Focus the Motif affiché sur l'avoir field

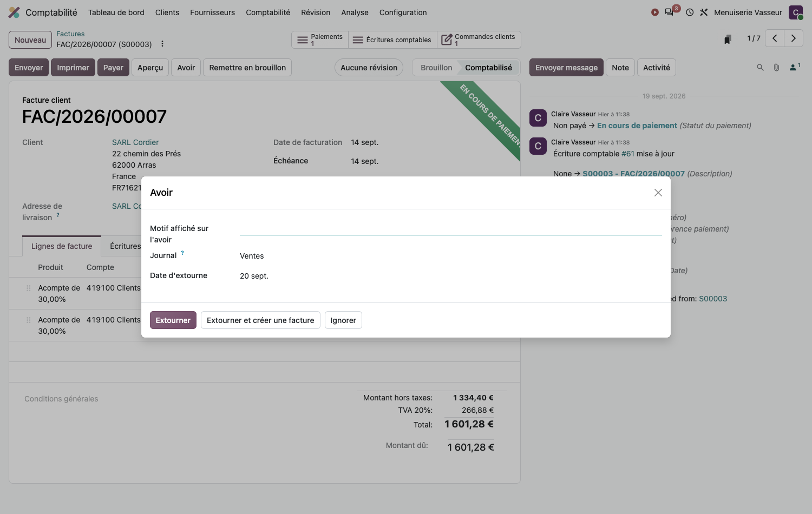(x=450, y=228)
